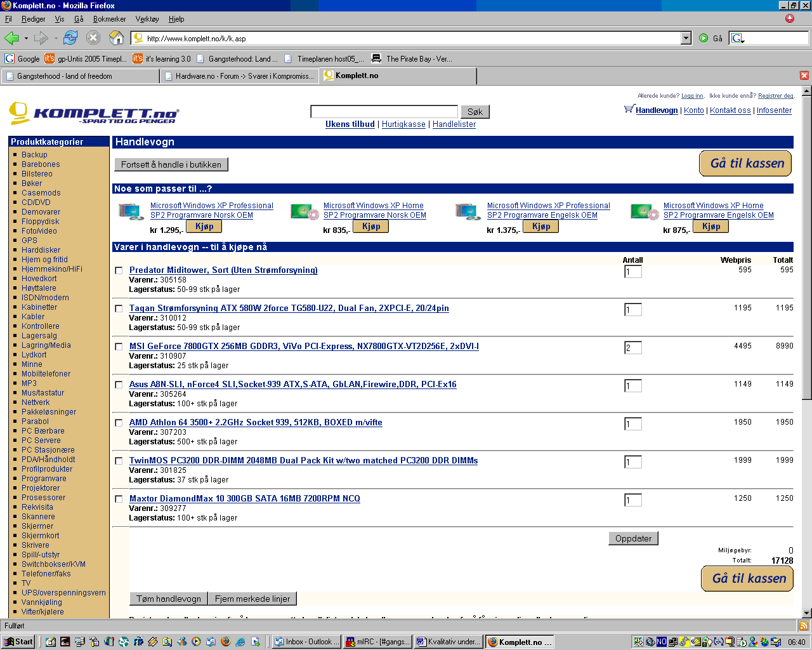
Task: Tick checkbox for MSI GeForce 7800GTX item
Action: point(119,347)
